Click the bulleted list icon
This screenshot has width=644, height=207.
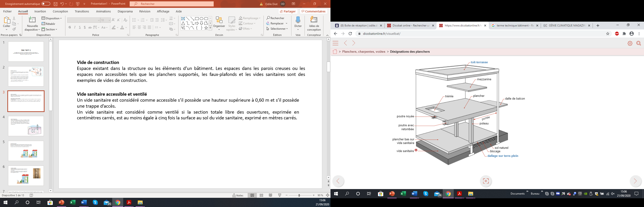[134, 20]
